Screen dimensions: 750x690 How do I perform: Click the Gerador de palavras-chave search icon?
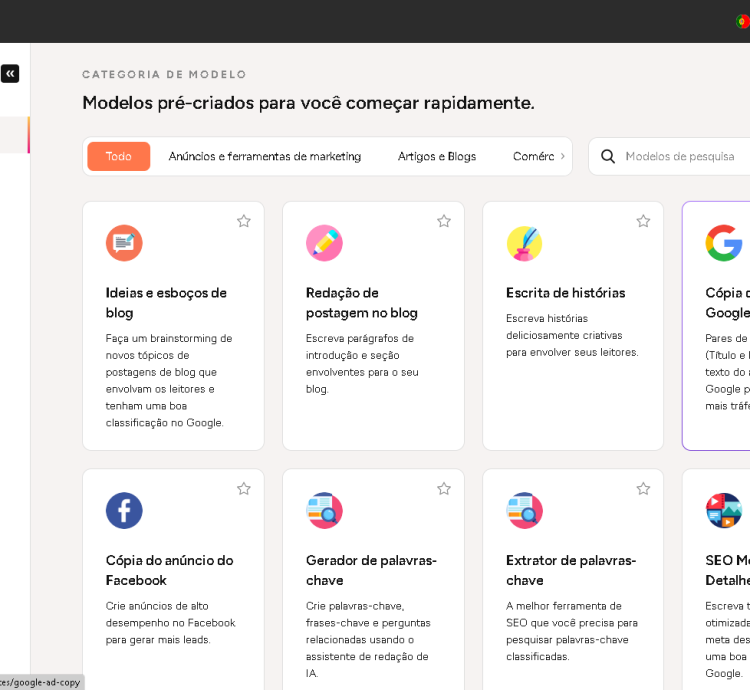[x=324, y=510]
